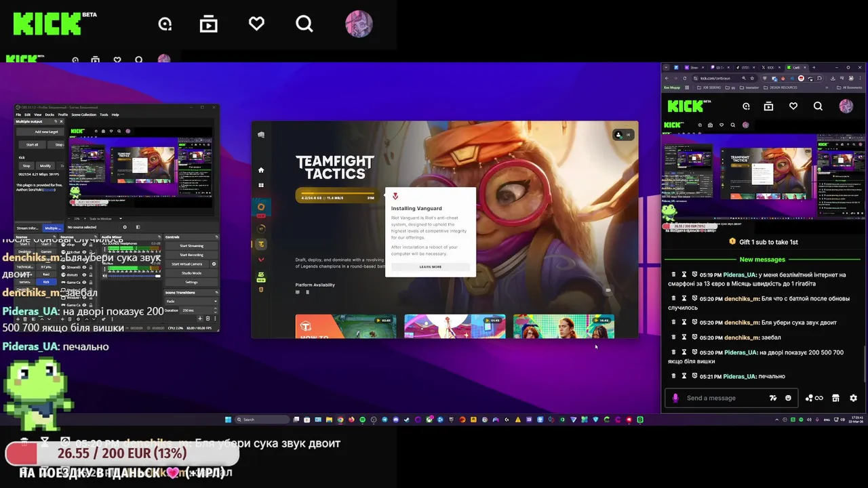The image size is (868, 488).
Task: Click Windows Start button on taskbar
Action: tap(228, 420)
